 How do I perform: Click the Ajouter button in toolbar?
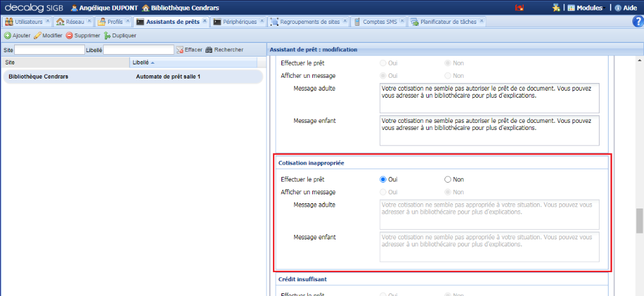click(17, 35)
